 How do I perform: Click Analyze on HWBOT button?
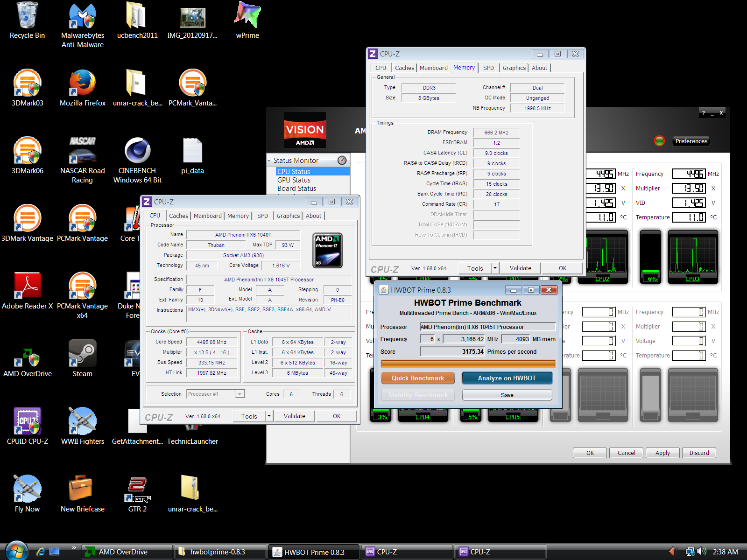pos(507,378)
